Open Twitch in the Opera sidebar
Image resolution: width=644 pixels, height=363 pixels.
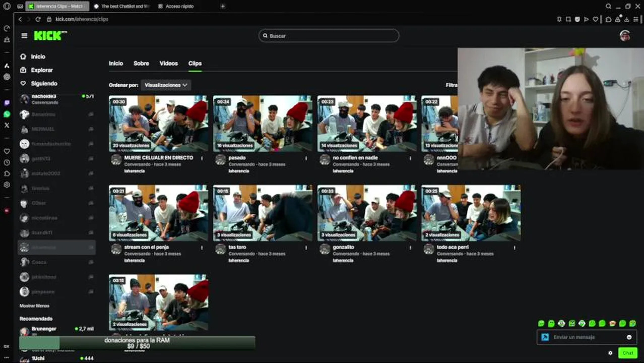pyautogui.click(x=7, y=103)
